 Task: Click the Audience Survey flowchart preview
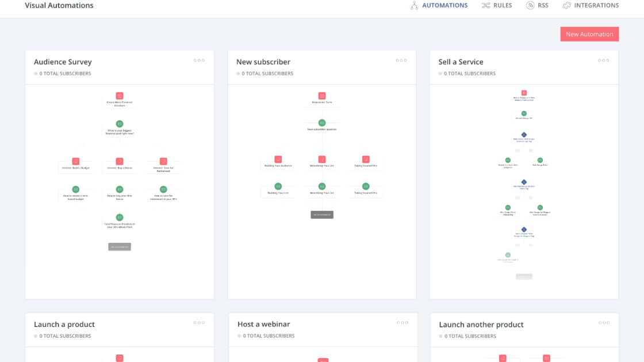pyautogui.click(x=120, y=190)
